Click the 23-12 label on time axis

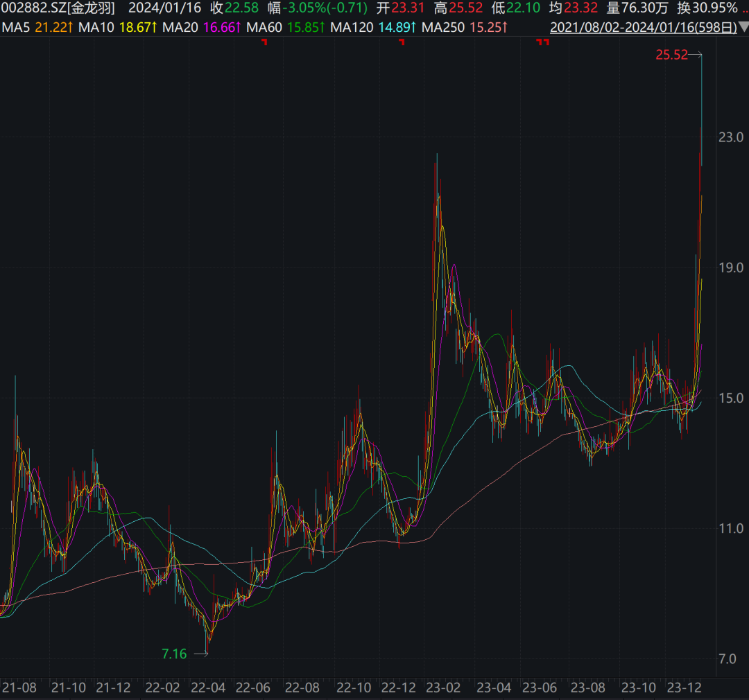click(x=682, y=688)
